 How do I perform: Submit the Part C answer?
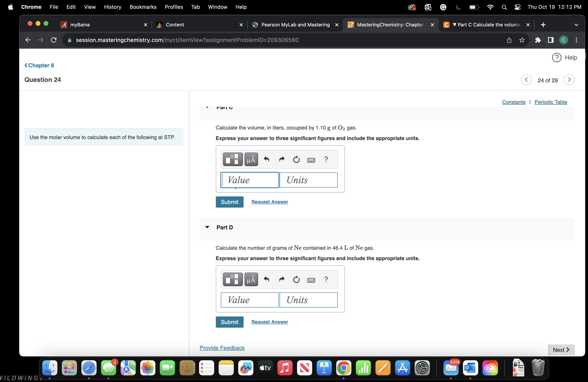(229, 202)
